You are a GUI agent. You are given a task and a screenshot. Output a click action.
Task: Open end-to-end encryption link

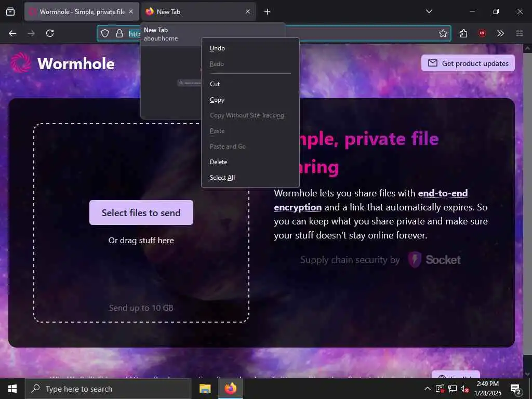pos(443,193)
